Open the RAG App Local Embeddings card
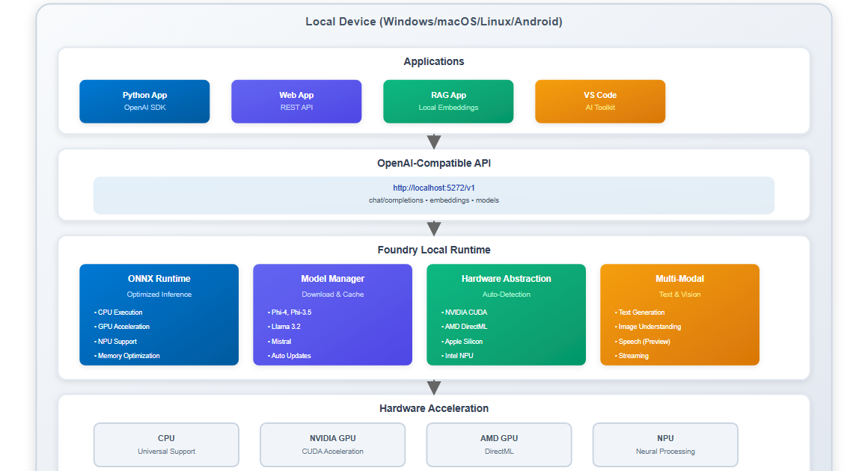 pos(448,101)
